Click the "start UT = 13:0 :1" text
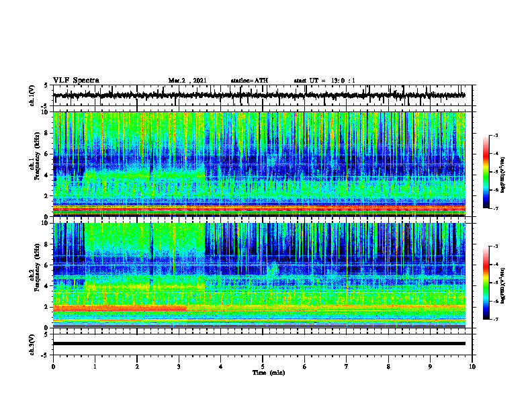This screenshot has height=411, width=532. point(324,81)
